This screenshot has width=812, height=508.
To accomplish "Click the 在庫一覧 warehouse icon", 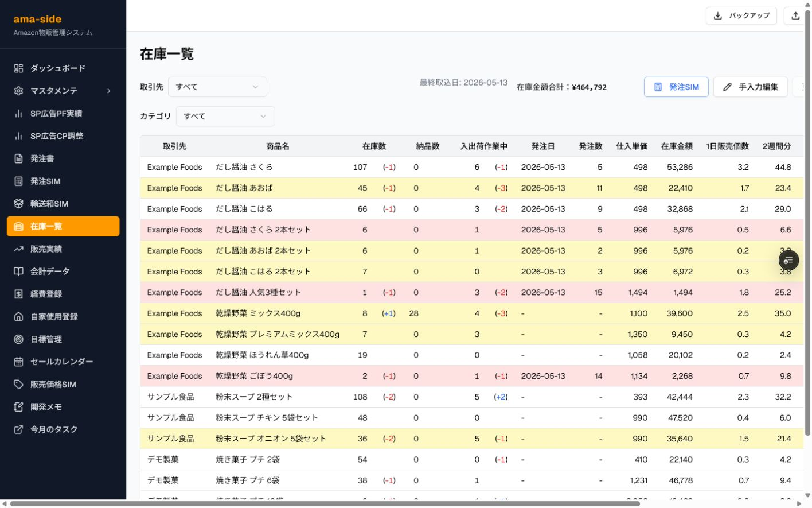I will pyautogui.click(x=18, y=226).
